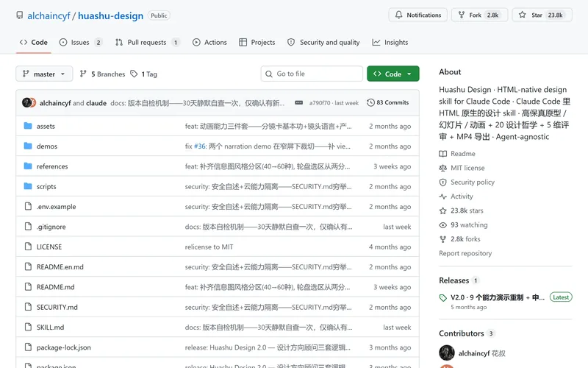Expand the master branch dropdown
The width and height of the screenshot is (588, 368).
tap(44, 74)
